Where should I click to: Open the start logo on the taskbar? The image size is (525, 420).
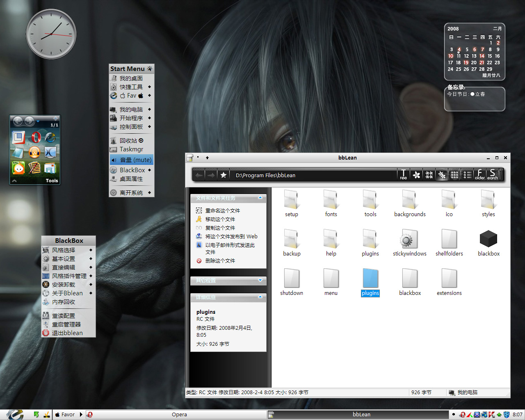[x=15, y=414]
